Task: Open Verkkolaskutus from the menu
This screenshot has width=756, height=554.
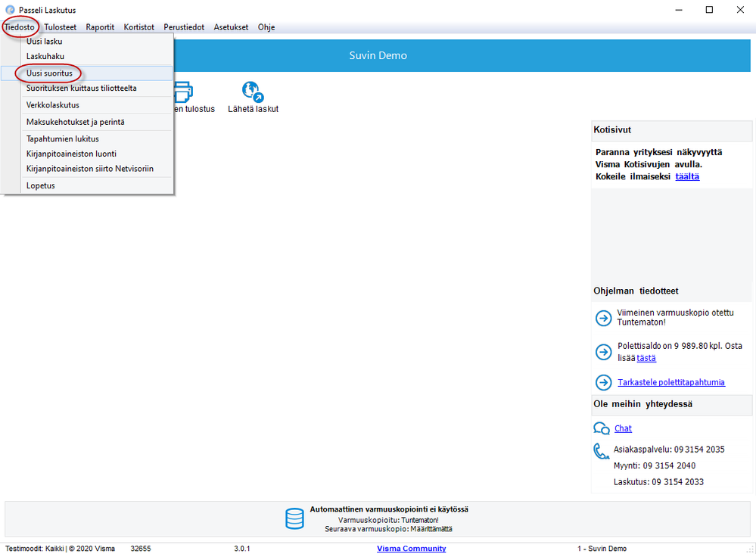Action: [x=87, y=105]
